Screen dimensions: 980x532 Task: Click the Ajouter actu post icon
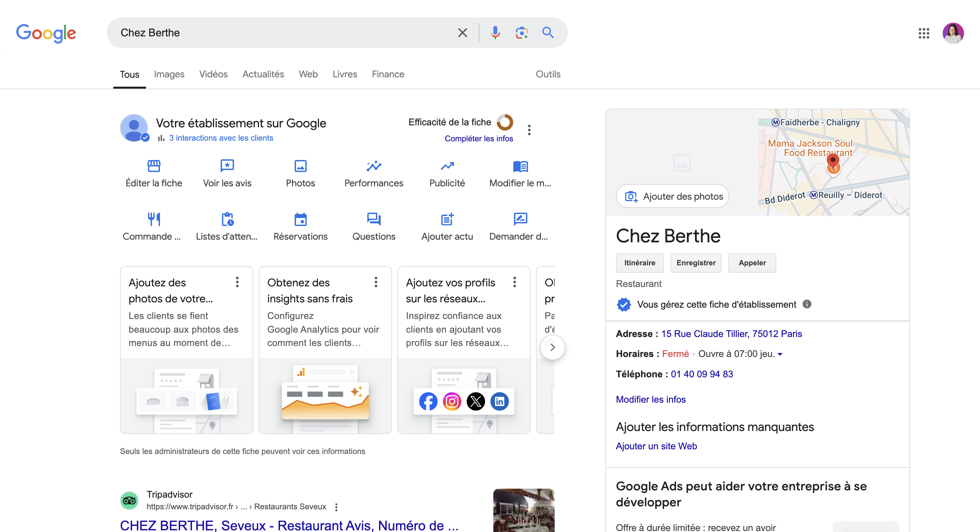[447, 219]
